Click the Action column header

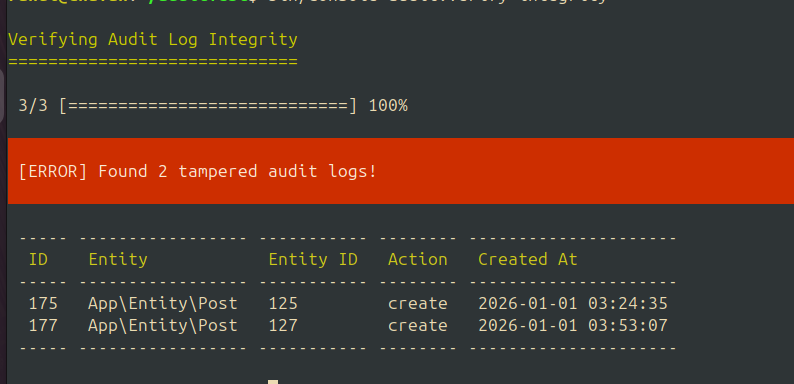tap(418, 259)
